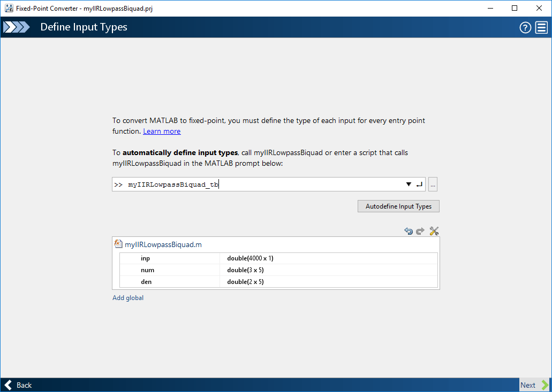Expand the MATLAB prompt history dropdown
This screenshot has height=392, width=552.
point(409,185)
